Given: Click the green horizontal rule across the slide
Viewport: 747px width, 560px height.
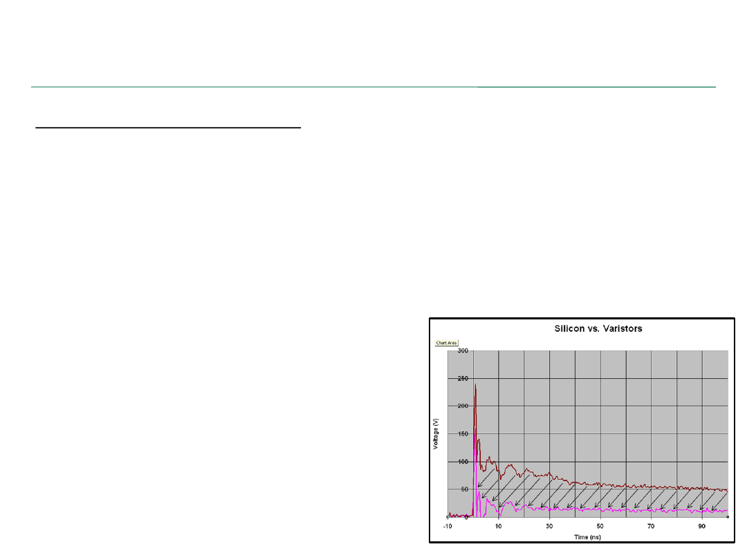Looking at the screenshot, I should pos(373,87).
